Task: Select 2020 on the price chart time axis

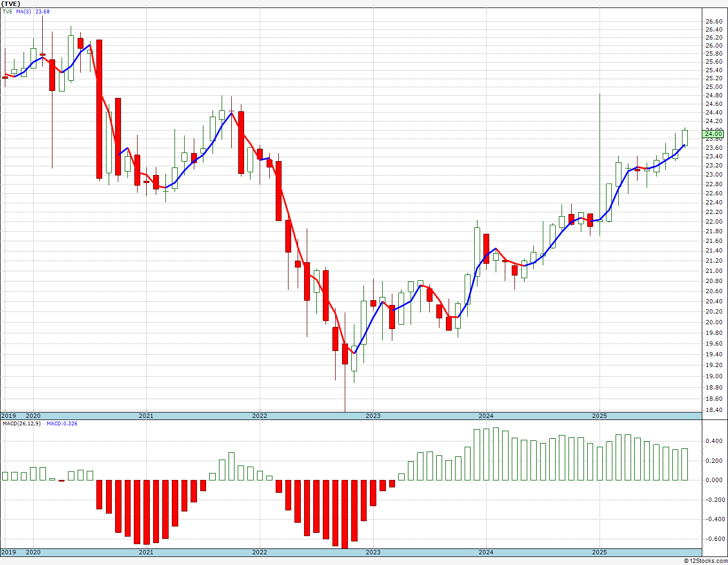Action: (x=33, y=416)
